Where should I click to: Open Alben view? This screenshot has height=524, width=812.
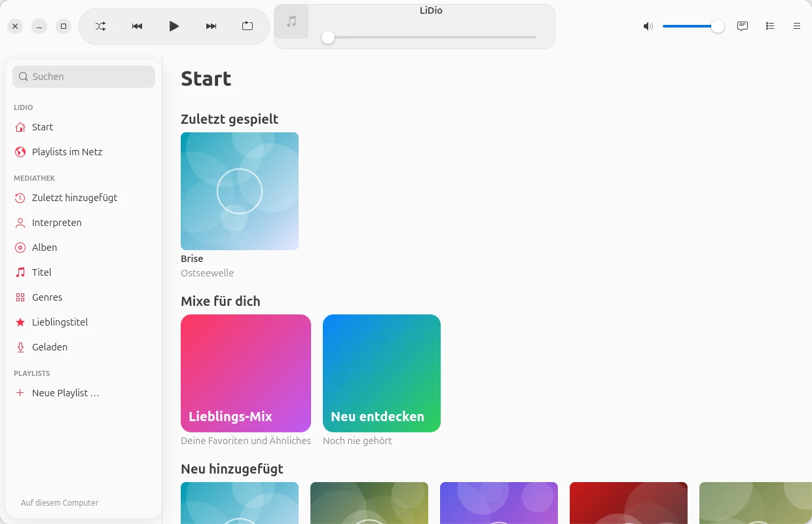tap(84, 248)
